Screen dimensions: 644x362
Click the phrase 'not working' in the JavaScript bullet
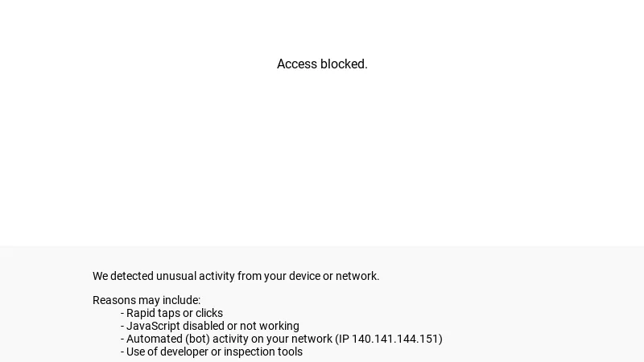[x=270, y=326]
